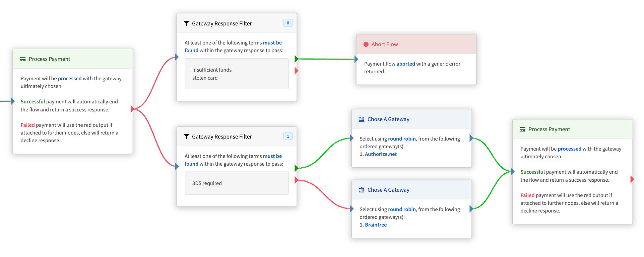Select the right Process Payment node title

549,130
